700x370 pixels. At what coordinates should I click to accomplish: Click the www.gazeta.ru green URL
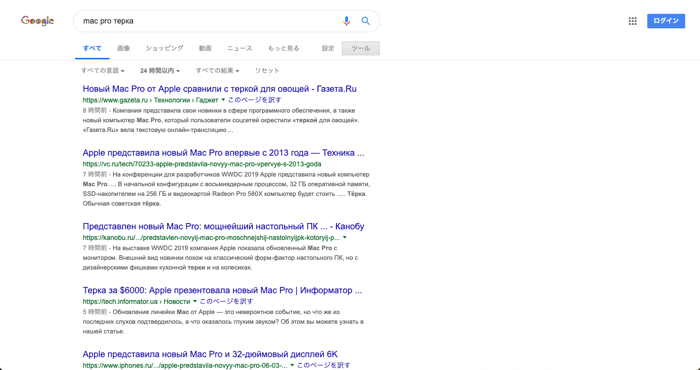coord(150,100)
